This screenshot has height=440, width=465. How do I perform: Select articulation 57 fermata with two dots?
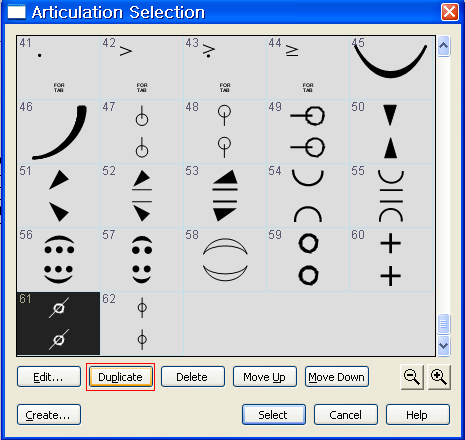click(x=142, y=260)
